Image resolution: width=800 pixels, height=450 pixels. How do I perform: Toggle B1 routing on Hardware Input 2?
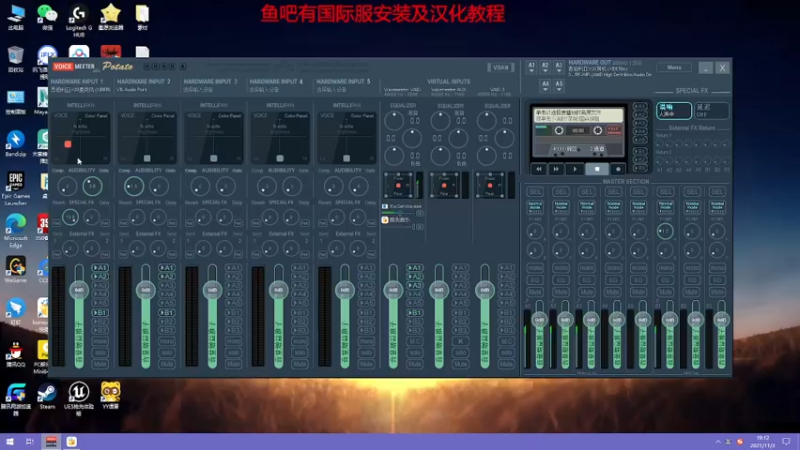167,312
